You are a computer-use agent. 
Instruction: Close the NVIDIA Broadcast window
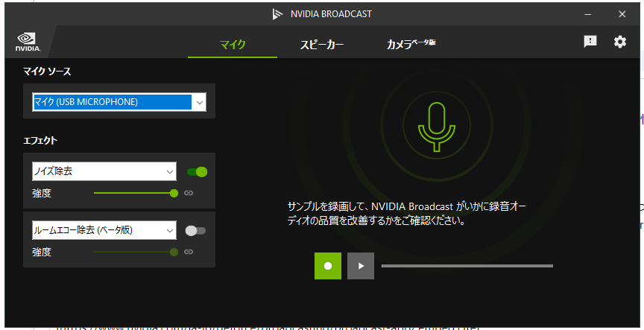pyautogui.click(x=622, y=14)
